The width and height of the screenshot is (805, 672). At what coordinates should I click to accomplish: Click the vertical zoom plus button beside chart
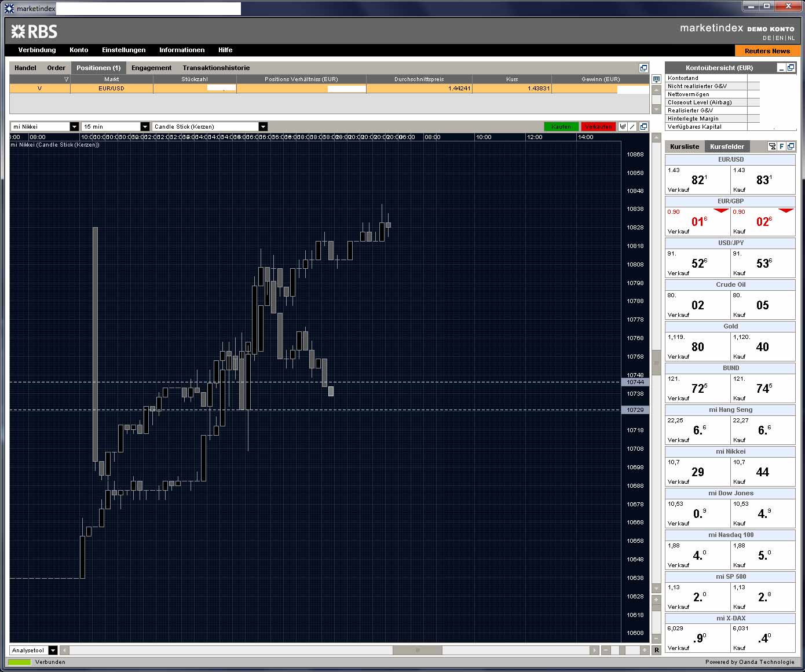click(x=656, y=600)
